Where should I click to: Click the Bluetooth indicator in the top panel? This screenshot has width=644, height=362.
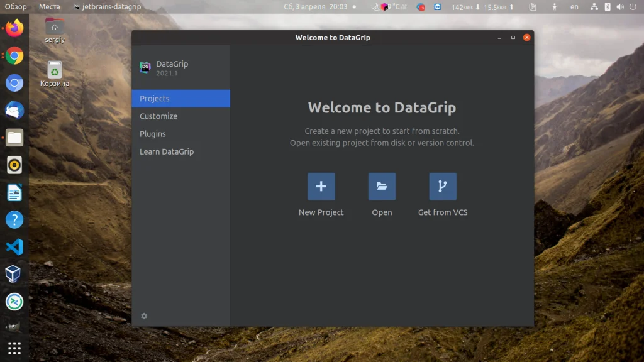(608, 7)
